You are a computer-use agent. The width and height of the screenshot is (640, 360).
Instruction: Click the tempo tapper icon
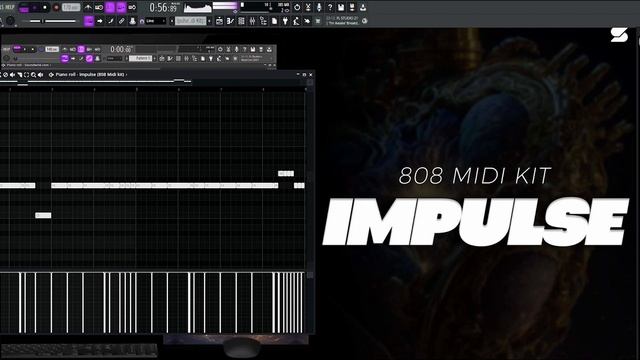click(296, 21)
